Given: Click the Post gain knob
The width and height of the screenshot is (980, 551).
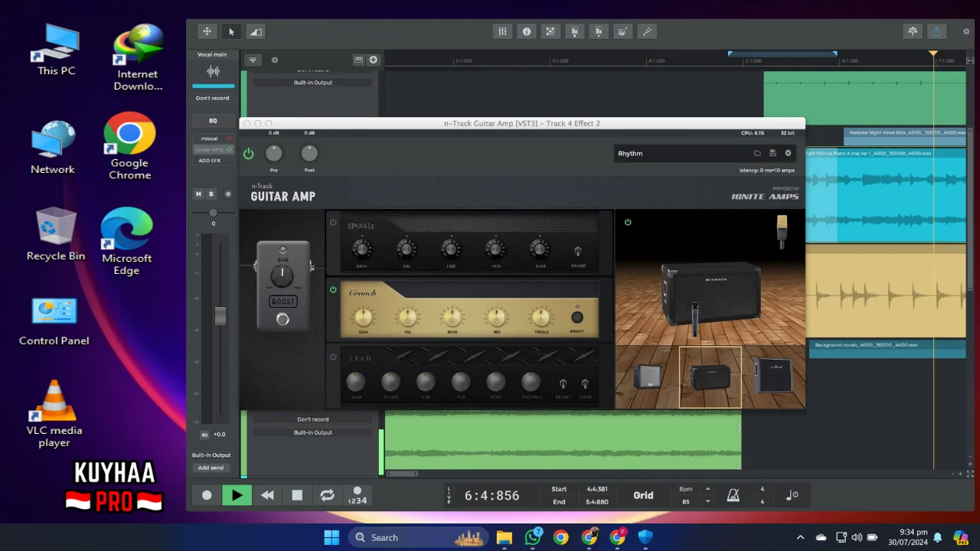Looking at the screenshot, I should point(309,154).
